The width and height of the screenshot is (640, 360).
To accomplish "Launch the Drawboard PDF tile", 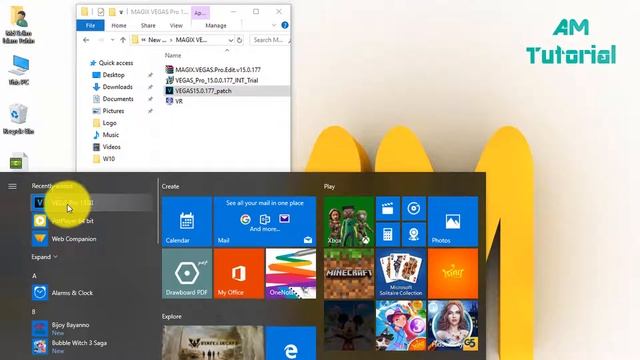I will click(x=187, y=273).
